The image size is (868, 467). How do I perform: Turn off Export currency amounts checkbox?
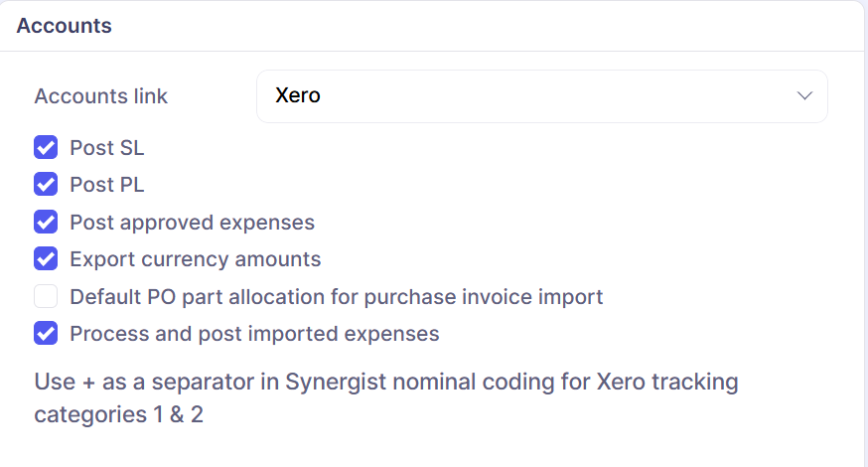[x=46, y=259]
